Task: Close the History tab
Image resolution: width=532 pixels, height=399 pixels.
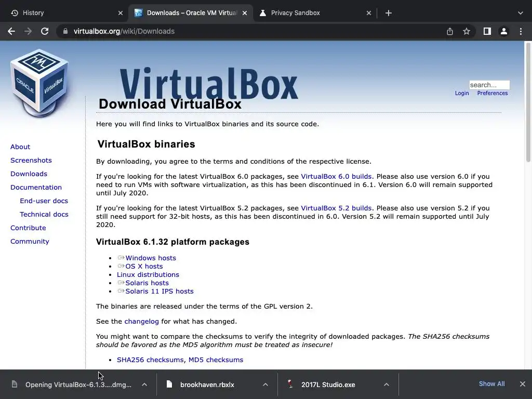Action: pyautogui.click(x=121, y=13)
